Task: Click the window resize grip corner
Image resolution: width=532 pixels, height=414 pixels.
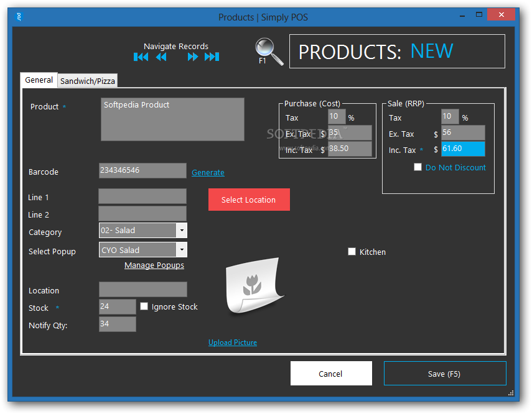Action: point(511,393)
